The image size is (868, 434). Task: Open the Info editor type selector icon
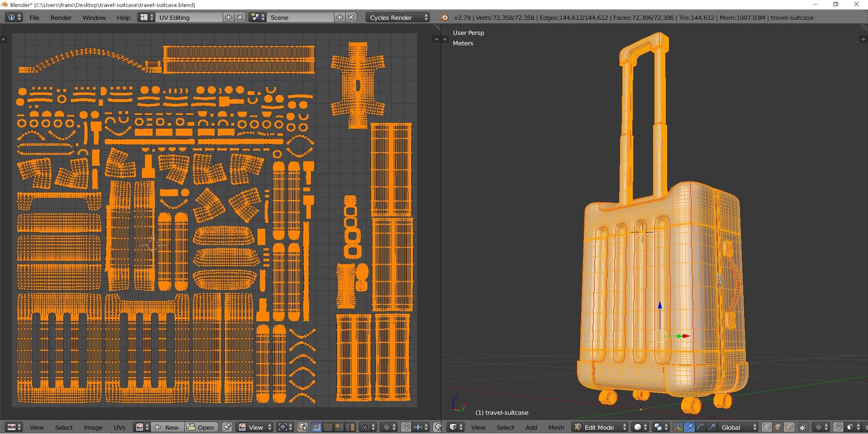[14, 17]
